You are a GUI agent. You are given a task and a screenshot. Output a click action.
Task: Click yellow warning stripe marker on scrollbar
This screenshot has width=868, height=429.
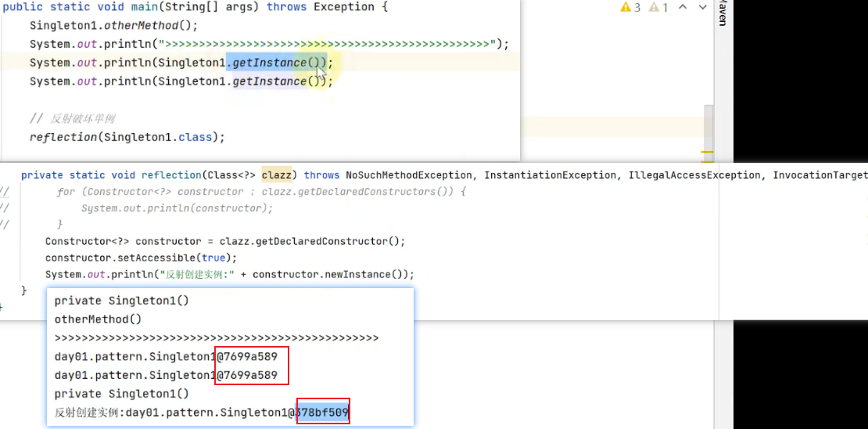click(708, 151)
